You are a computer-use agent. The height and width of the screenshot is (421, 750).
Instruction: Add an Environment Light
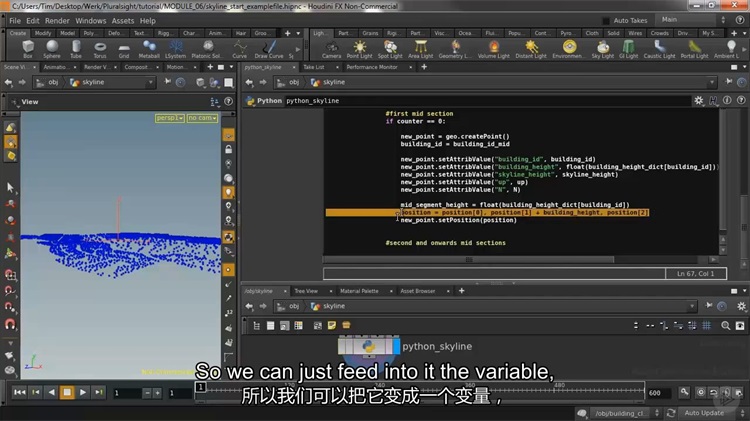pyautogui.click(x=569, y=49)
